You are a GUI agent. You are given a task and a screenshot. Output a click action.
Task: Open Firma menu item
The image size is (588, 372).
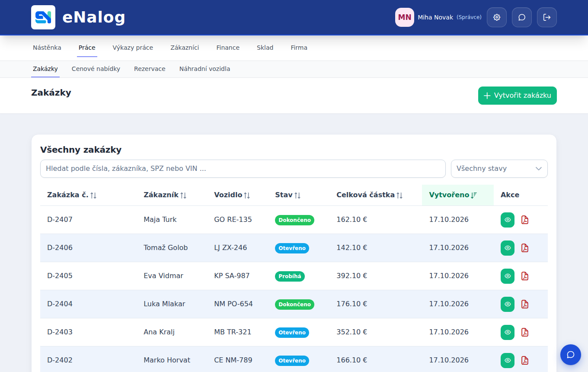[x=299, y=48]
